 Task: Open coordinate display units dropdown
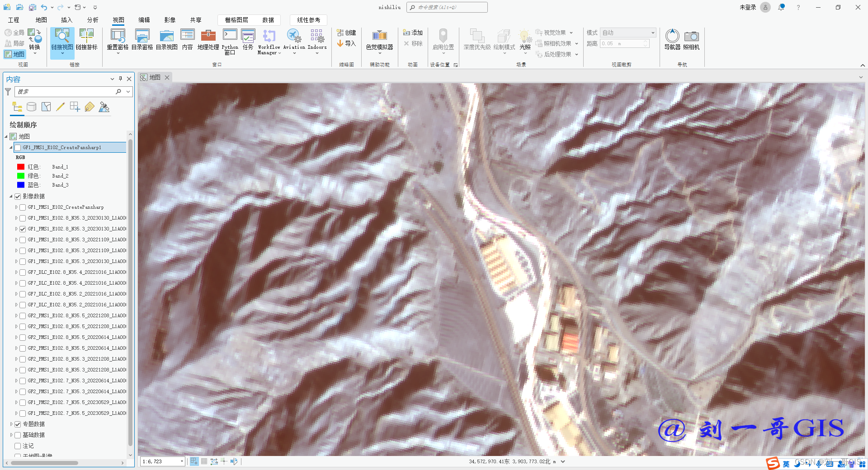point(563,461)
